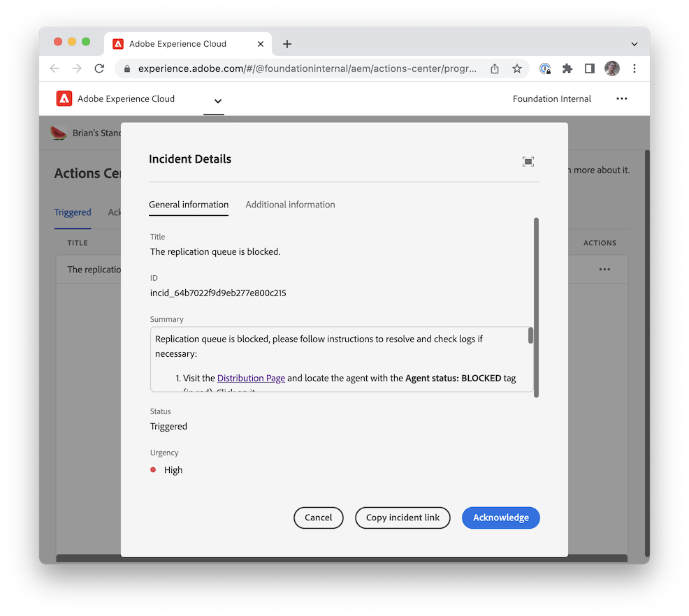Click the password manager extension icon
Viewport: 689px width, 616px height.
click(545, 68)
